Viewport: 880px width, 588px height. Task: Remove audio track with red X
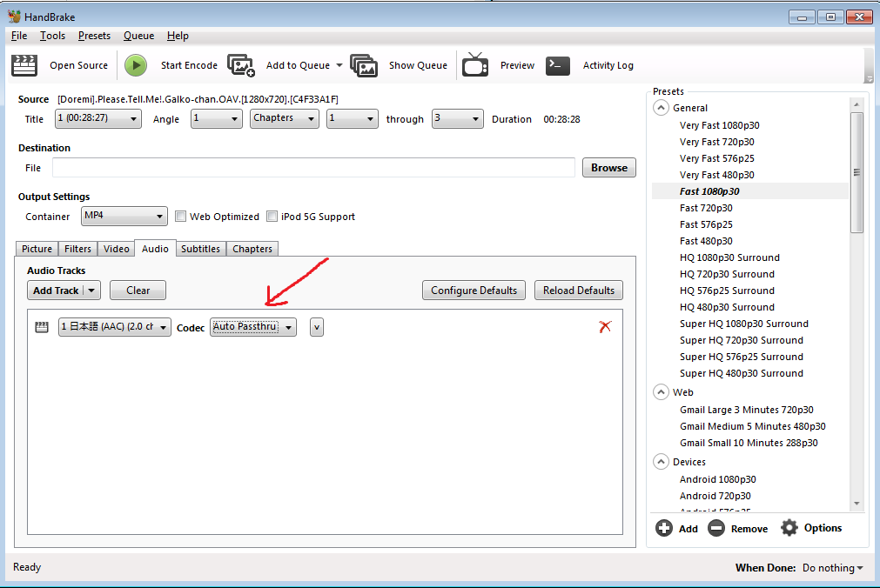coord(605,326)
